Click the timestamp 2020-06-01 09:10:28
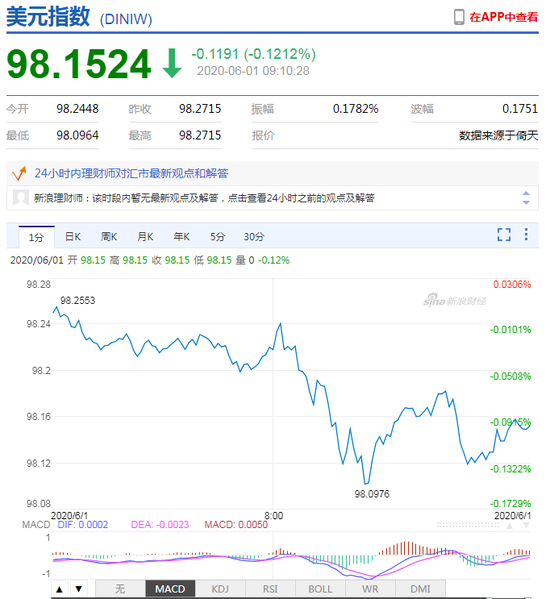The height and width of the screenshot is (599, 550). [x=253, y=71]
